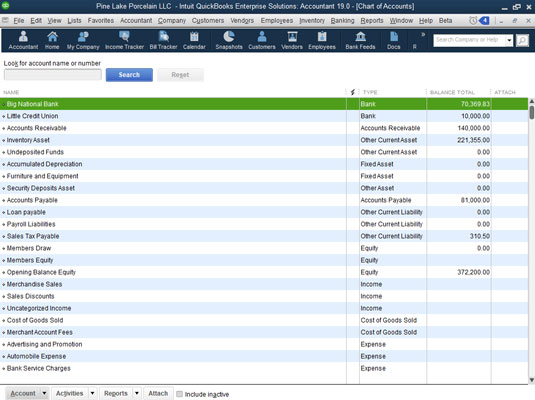535x400 pixels.
Task: Click the vertical scrollbar thumb
Action: pyautogui.click(x=532, y=113)
